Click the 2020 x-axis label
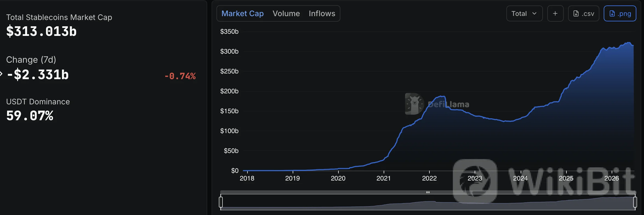The image size is (644, 215). point(338,178)
